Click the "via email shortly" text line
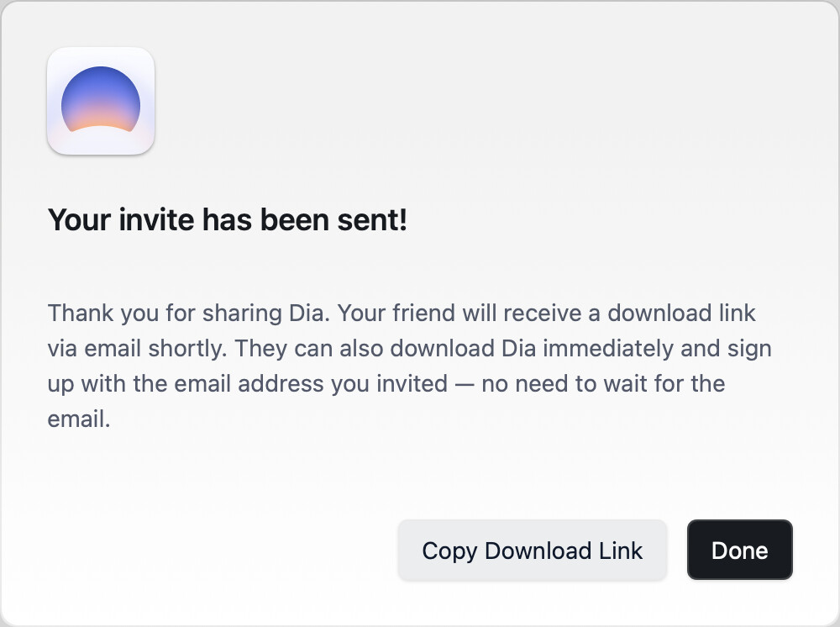Image resolution: width=840 pixels, height=627 pixels. coord(138,349)
